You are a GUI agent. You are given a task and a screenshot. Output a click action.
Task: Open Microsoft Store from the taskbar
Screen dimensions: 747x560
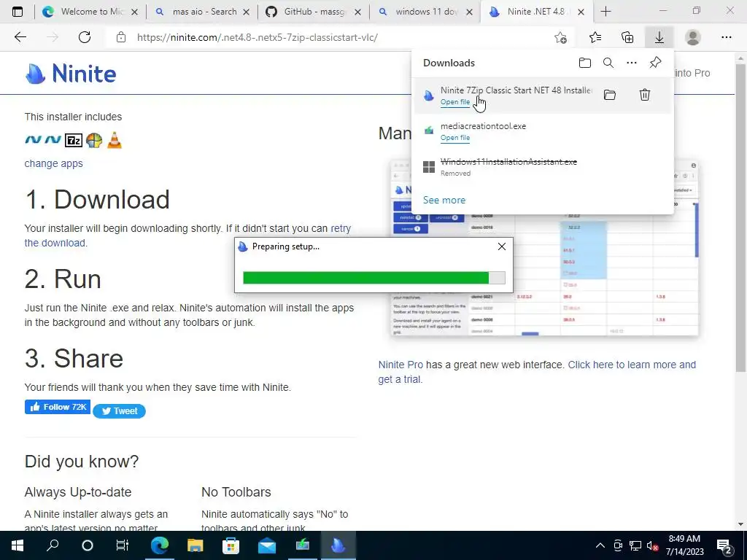coord(231,545)
